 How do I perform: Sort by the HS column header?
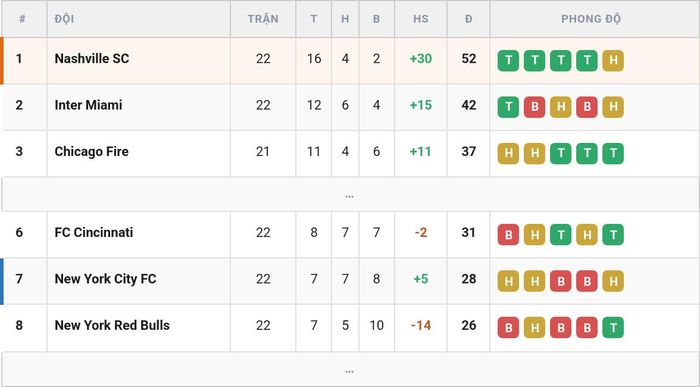tap(421, 19)
